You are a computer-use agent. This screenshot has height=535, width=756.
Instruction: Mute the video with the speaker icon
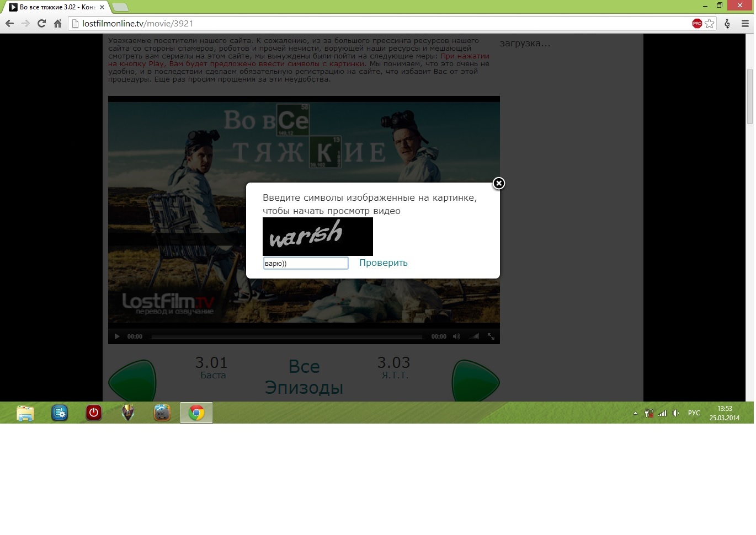456,336
